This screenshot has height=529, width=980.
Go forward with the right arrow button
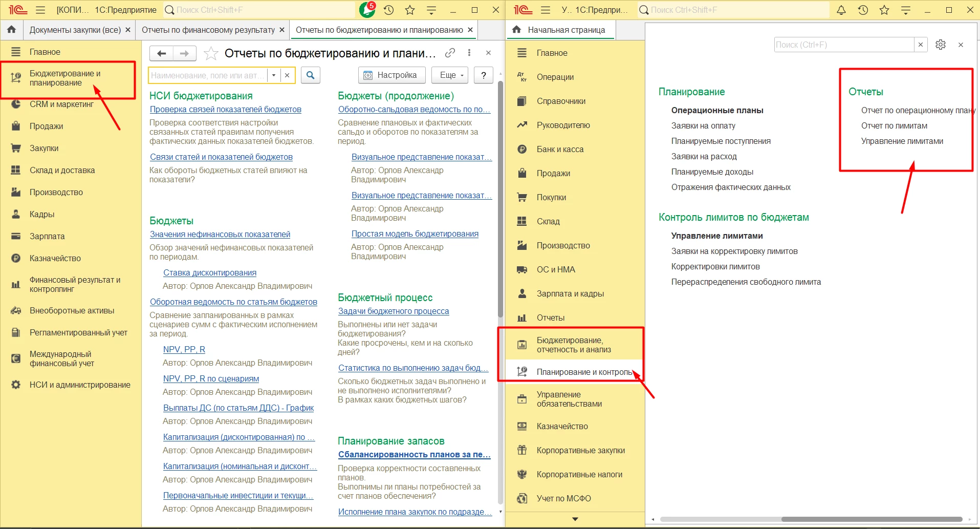tap(185, 53)
